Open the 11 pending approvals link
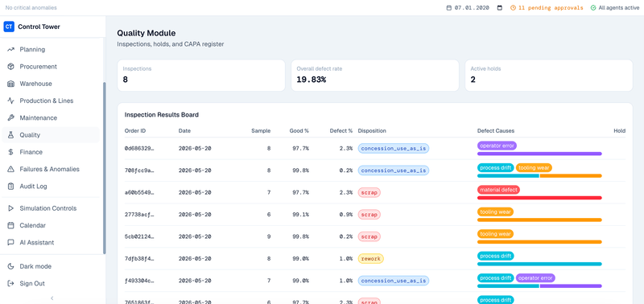The width and height of the screenshot is (644, 304). (547, 8)
